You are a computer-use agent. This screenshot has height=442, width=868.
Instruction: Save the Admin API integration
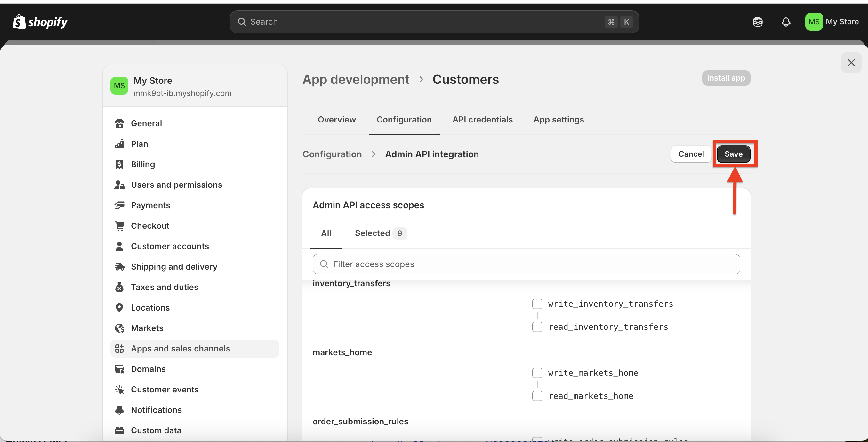pyautogui.click(x=733, y=154)
